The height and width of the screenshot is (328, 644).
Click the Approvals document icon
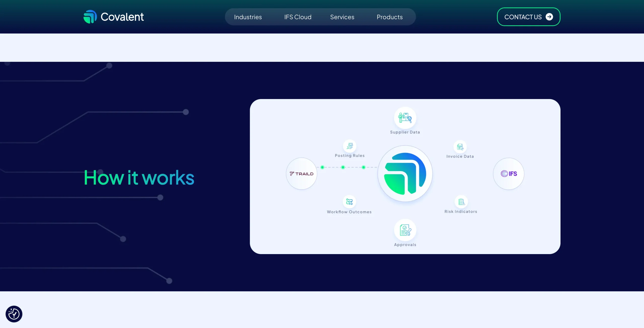[x=405, y=230]
